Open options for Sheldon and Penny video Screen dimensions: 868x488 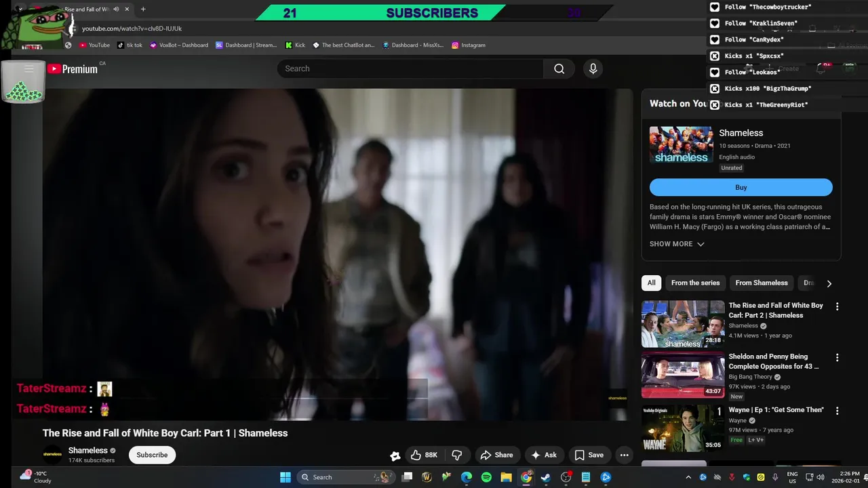[x=837, y=357]
